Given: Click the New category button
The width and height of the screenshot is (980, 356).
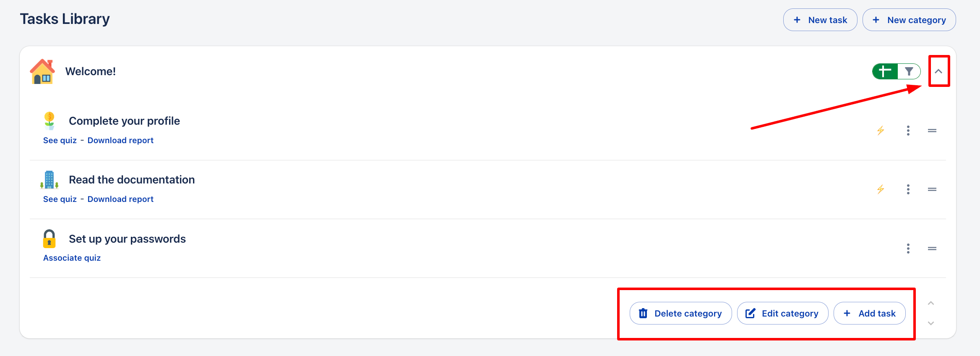Looking at the screenshot, I should pyautogui.click(x=909, y=20).
